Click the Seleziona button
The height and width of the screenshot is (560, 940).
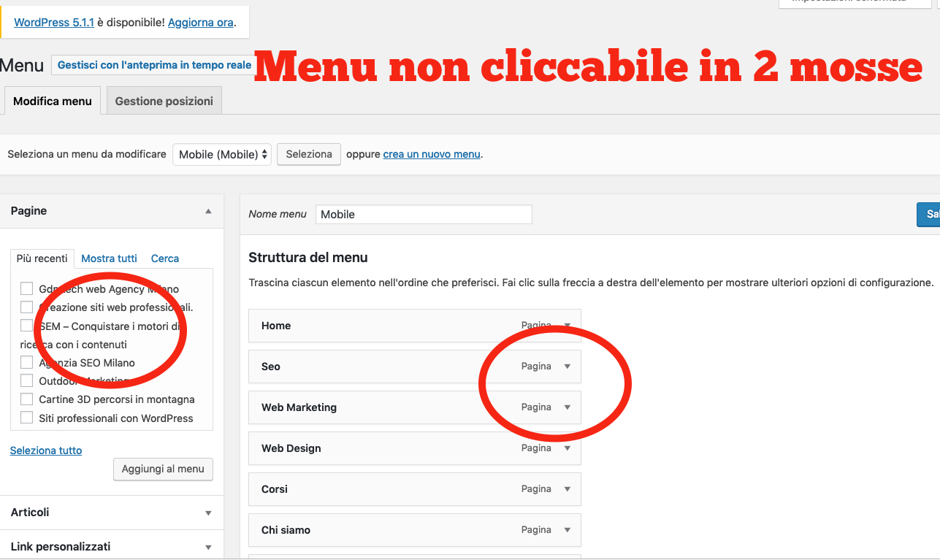pos(309,154)
